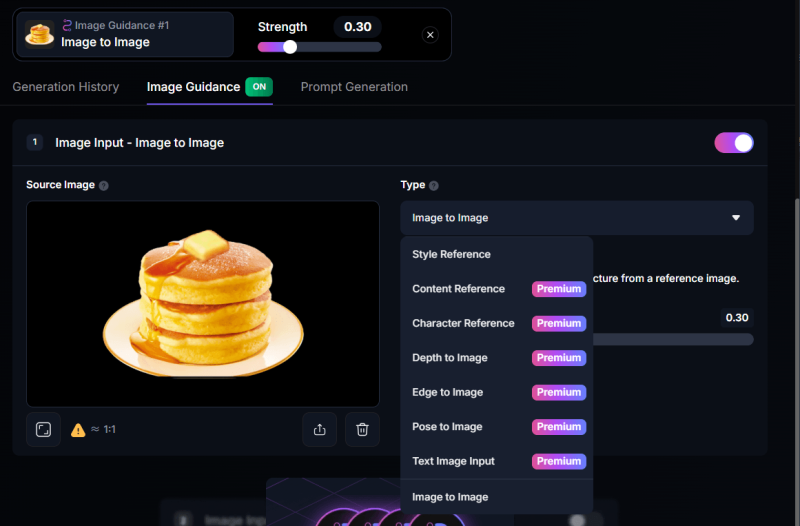Viewport: 800px width, 526px height.
Task: Select Style Reference from the dropdown list
Action: [x=451, y=254]
